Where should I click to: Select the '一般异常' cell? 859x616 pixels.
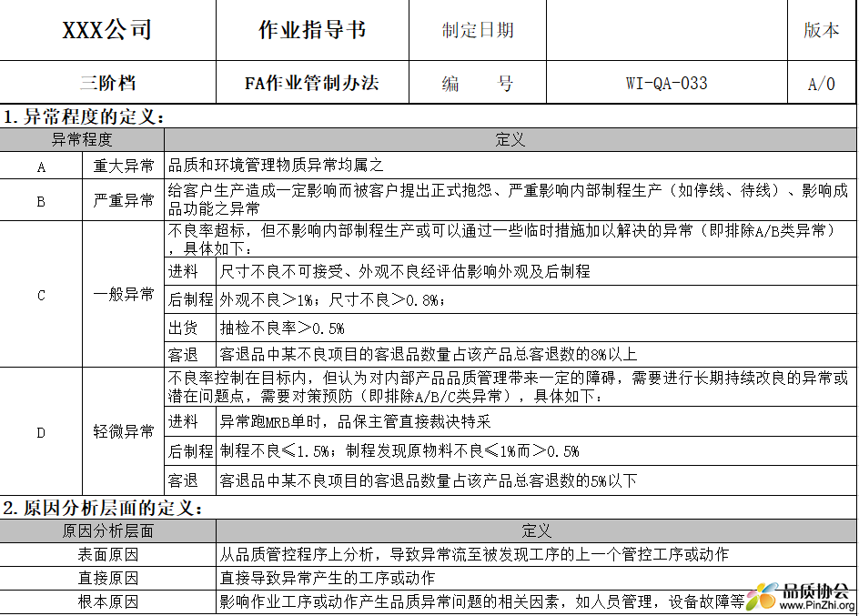[x=123, y=295]
